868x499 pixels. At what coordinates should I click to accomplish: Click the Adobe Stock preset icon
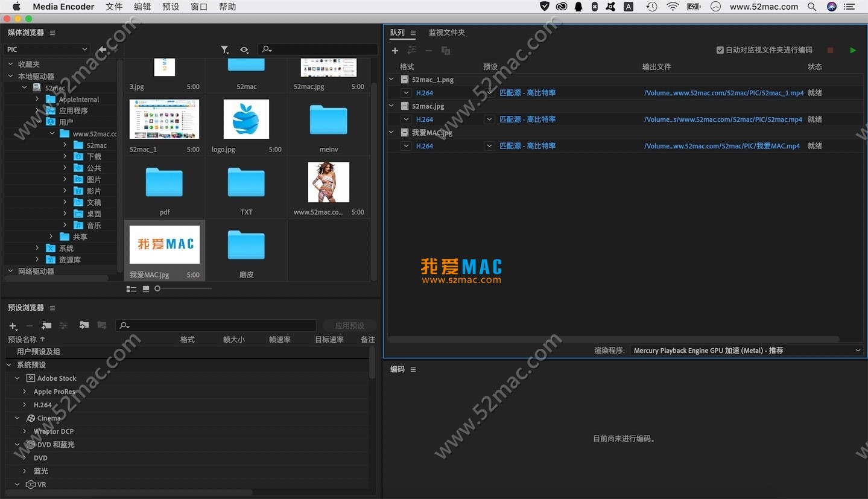(31, 378)
